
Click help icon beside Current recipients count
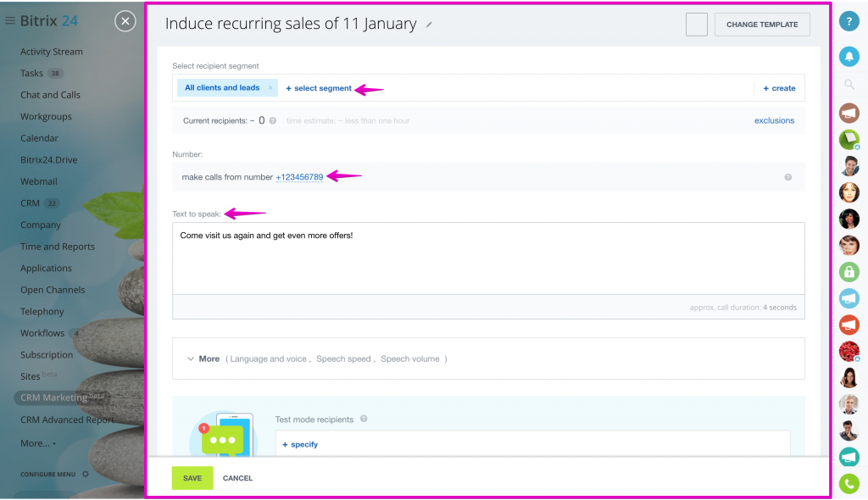pyautogui.click(x=273, y=120)
